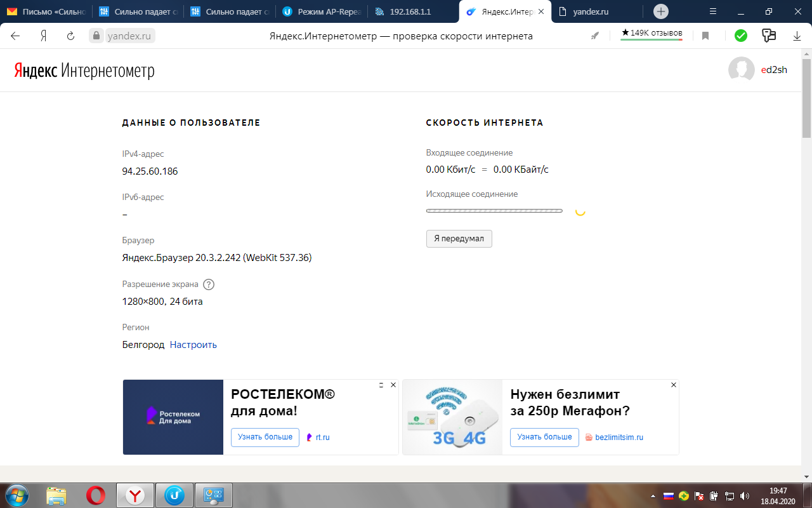This screenshot has height=508, width=812.
Task: Toggle Turbo mode rocket icon
Action: click(x=595, y=36)
